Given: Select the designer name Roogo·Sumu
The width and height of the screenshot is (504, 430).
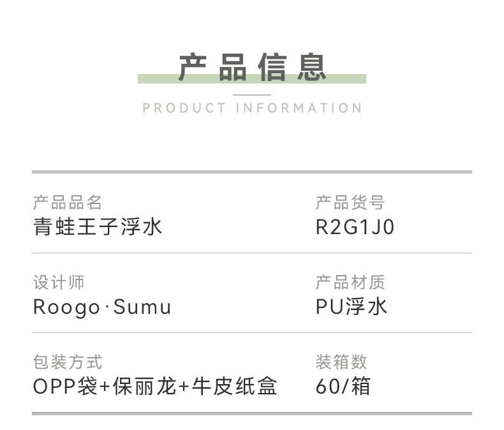Looking at the screenshot, I should [x=102, y=308].
